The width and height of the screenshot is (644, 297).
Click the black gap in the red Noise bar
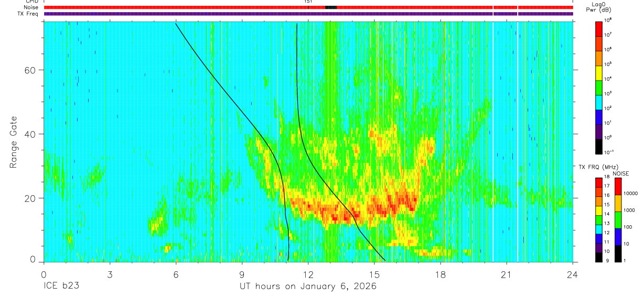331,7
